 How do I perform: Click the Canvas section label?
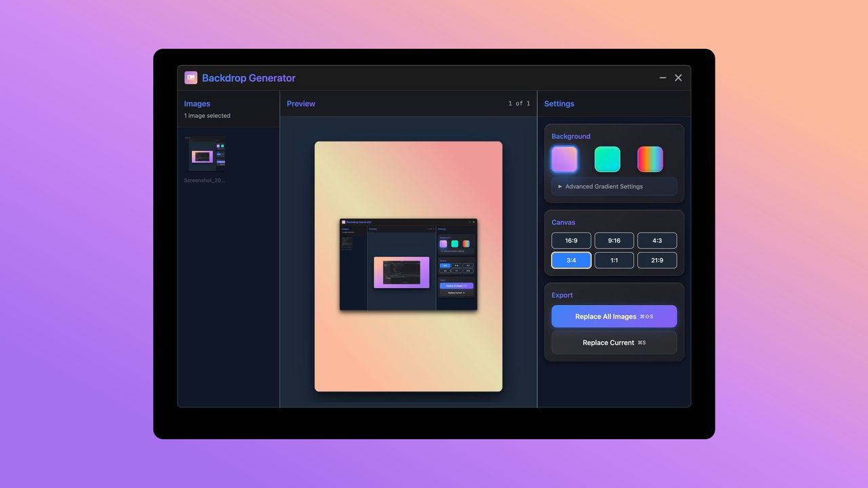[564, 222]
